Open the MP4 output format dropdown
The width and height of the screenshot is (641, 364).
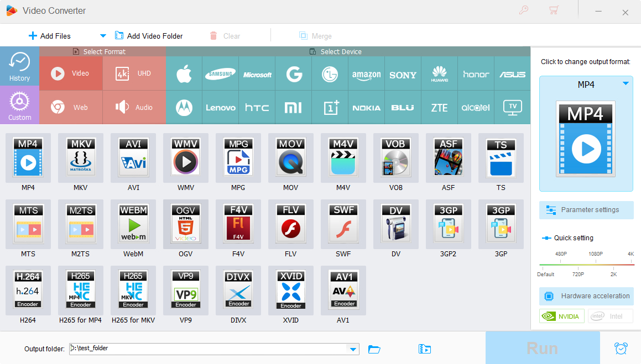tap(626, 83)
